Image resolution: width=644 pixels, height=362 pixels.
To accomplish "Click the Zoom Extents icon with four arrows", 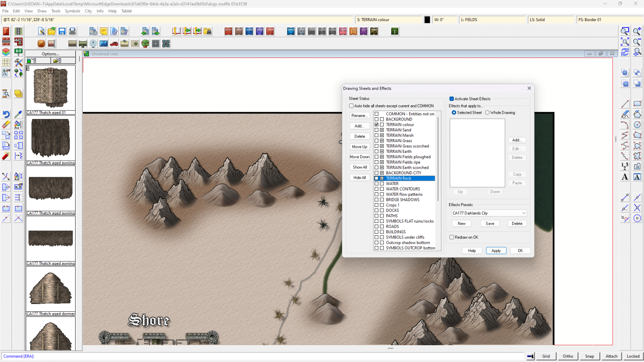I will 625,42.
